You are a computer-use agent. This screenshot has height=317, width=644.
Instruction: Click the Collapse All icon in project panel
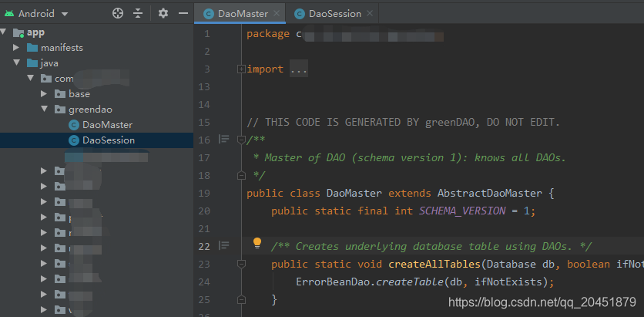pos(138,14)
